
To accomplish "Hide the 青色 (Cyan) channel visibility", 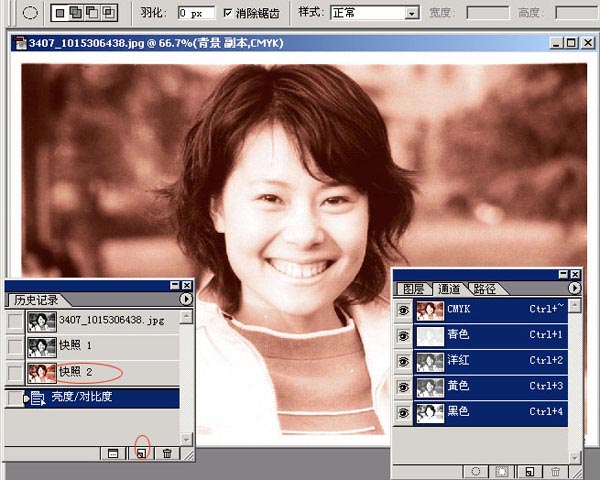I will [x=403, y=335].
